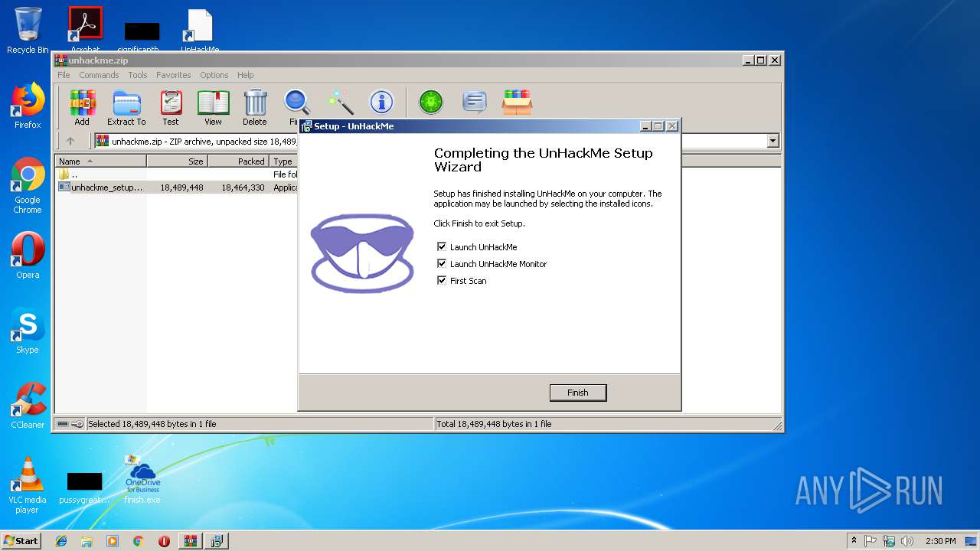Switch to the Setup installer taskbar button
The image size is (980, 551).
coord(217,541)
